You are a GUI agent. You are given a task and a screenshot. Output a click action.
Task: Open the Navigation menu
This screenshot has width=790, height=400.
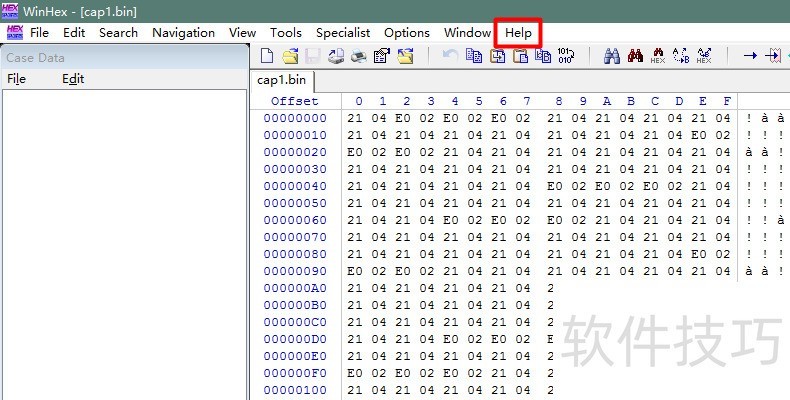click(x=183, y=32)
